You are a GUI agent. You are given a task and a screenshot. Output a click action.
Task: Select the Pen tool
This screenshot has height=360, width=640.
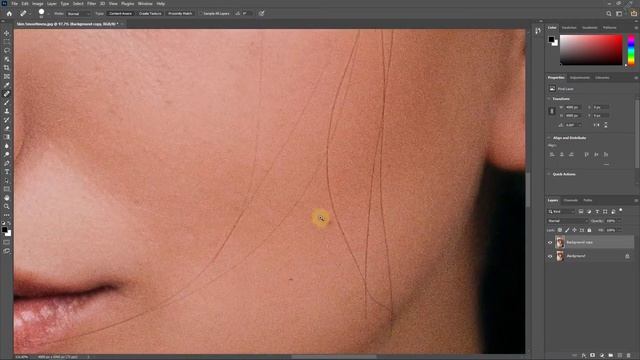pos(7,163)
